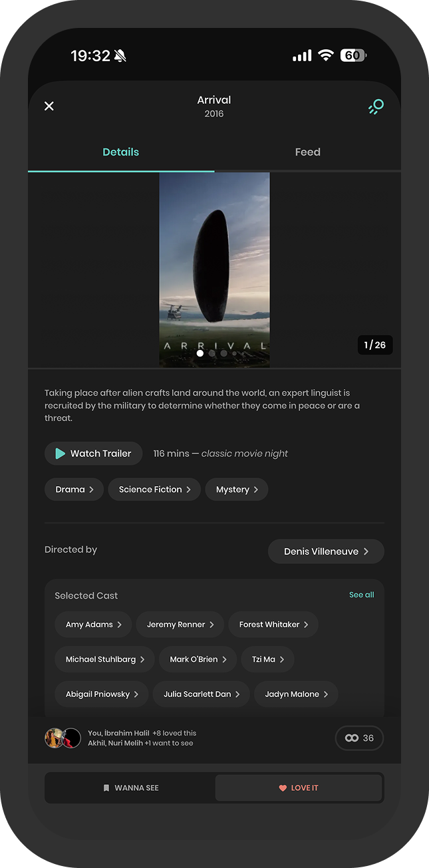429x868 pixels.
Task: Select the Details tab
Action: coord(121,152)
